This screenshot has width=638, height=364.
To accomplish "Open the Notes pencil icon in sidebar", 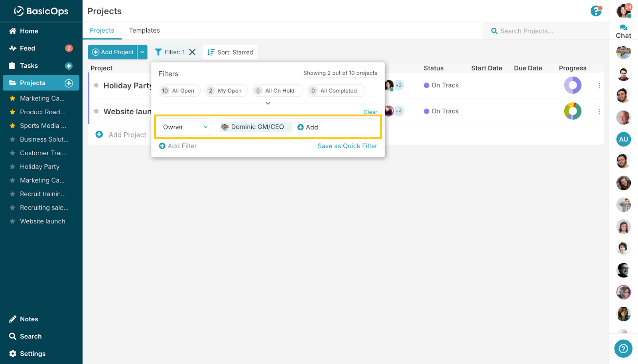I will coord(13,319).
